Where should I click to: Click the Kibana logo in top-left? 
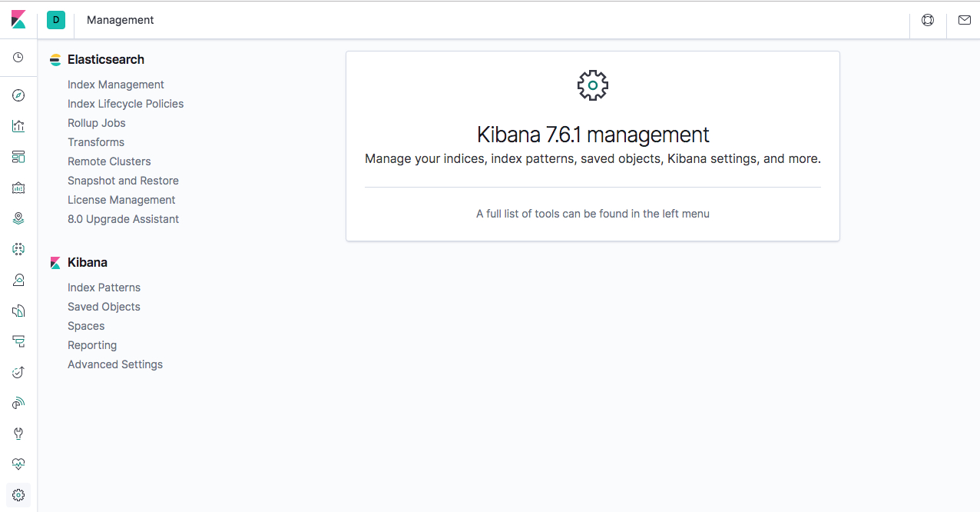(18, 20)
